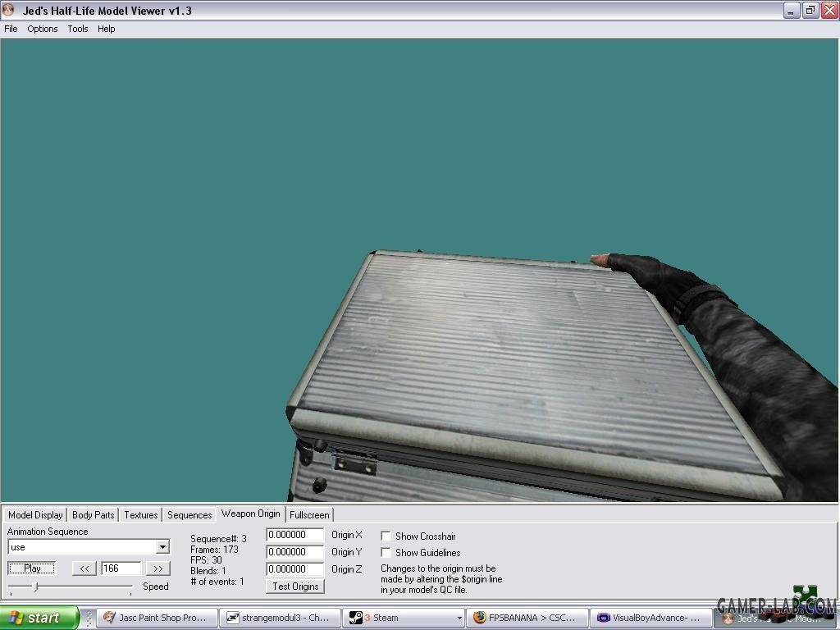Viewport: 840px width, 630px height.
Task: Expand the Animation Sequence dropdown
Action: tap(163, 547)
